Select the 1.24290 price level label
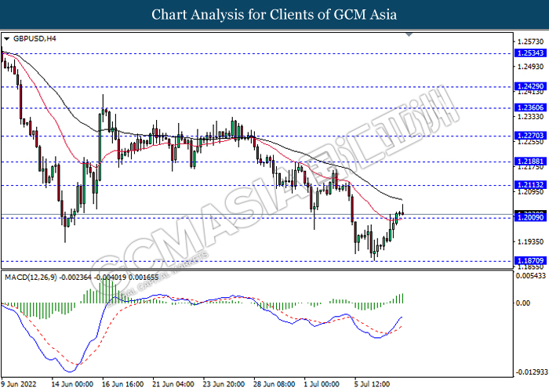Image resolution: width=549 pixels, height=392 pixels. click(x=530, y=86)
